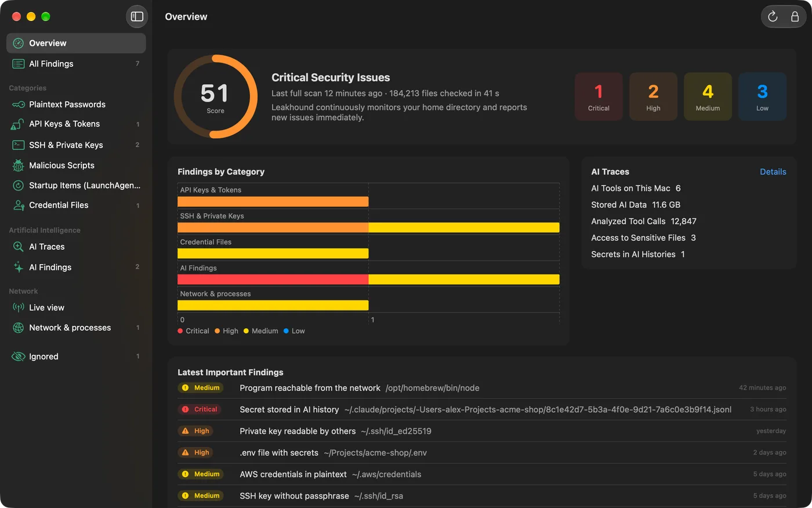Viewport: 812px width, 508px height.
Task: Click the Malicious Scripts bug icon
Action: (19, 165)
